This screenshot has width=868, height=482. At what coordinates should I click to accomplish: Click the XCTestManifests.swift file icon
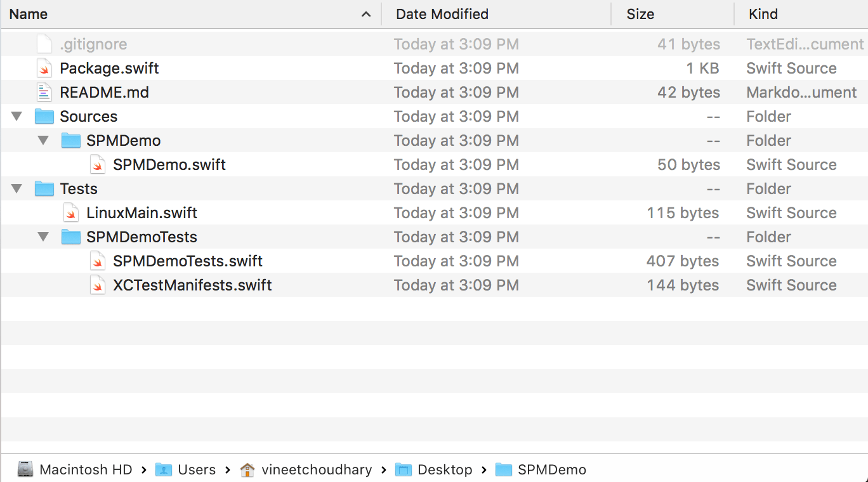(x=97, y=285)
